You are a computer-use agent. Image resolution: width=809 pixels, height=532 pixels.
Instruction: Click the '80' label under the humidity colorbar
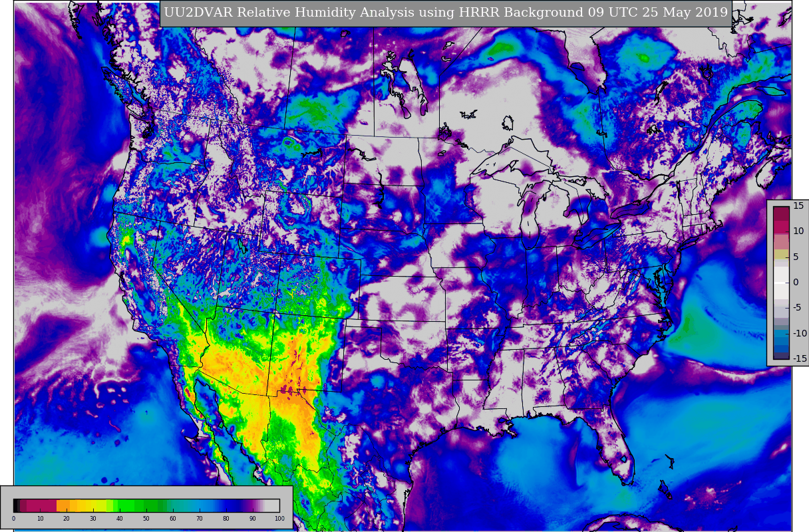226,518
